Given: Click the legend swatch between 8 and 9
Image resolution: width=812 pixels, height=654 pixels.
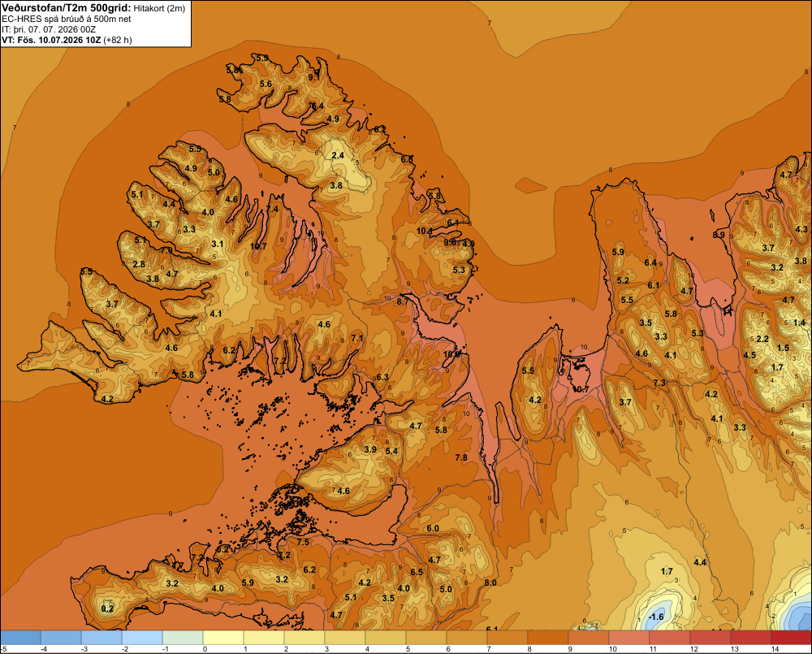Looking at the screenshot, I should (548, 637).
